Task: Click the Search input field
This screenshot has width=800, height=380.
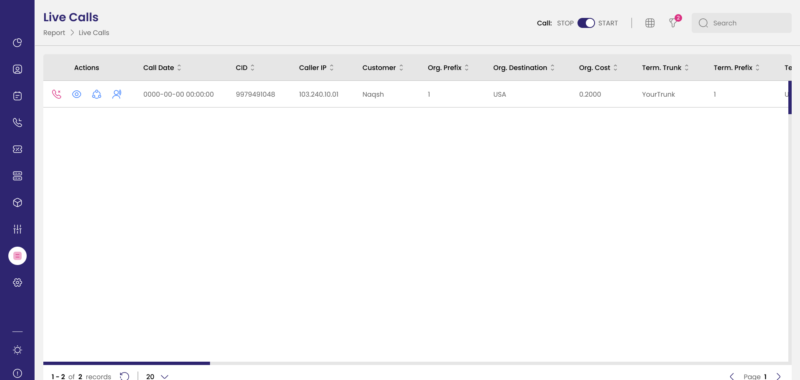Action: [741, 23]
